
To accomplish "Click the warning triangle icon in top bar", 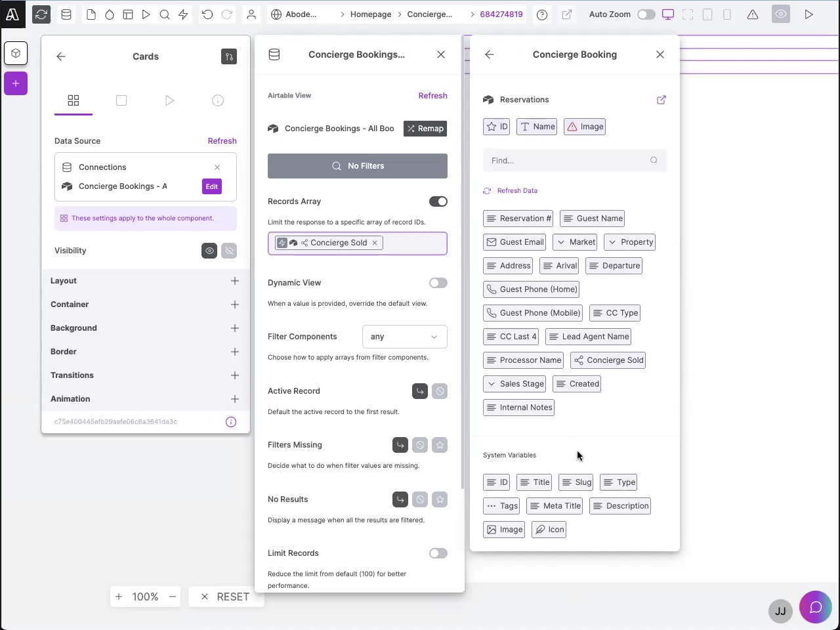I will 753,14.
